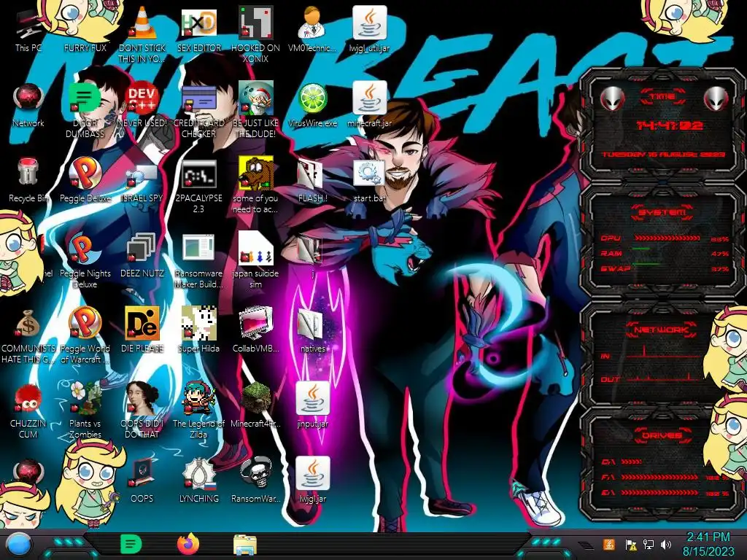This screenshot has width=747, height=560.
Task: Open the natives folder icon
Action: tap(311, 324)
